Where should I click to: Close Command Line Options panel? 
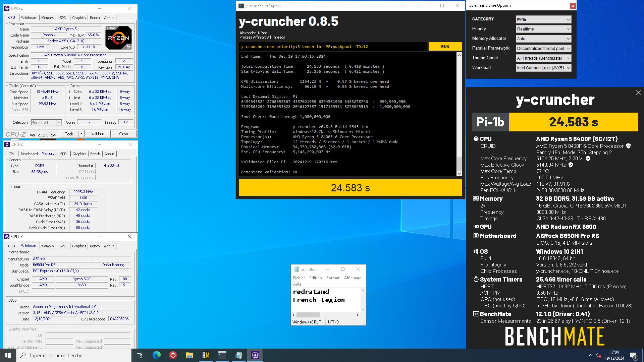[x=573, y=6]
